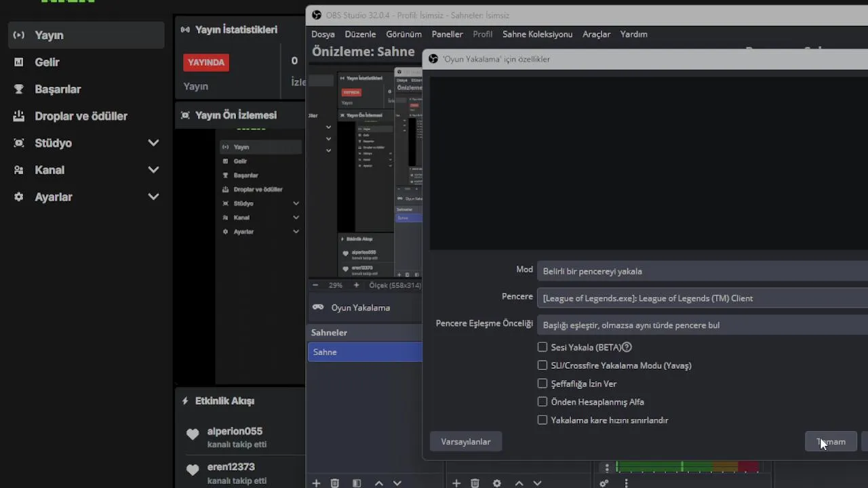Open advanced audio properties gears icon

(x=604, y=483)
